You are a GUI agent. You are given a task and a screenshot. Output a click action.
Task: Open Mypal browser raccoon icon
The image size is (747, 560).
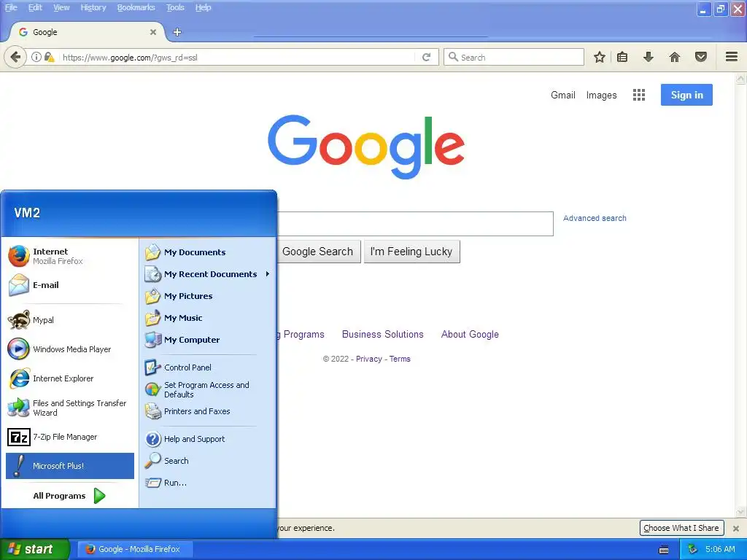[x=69, y=320]
